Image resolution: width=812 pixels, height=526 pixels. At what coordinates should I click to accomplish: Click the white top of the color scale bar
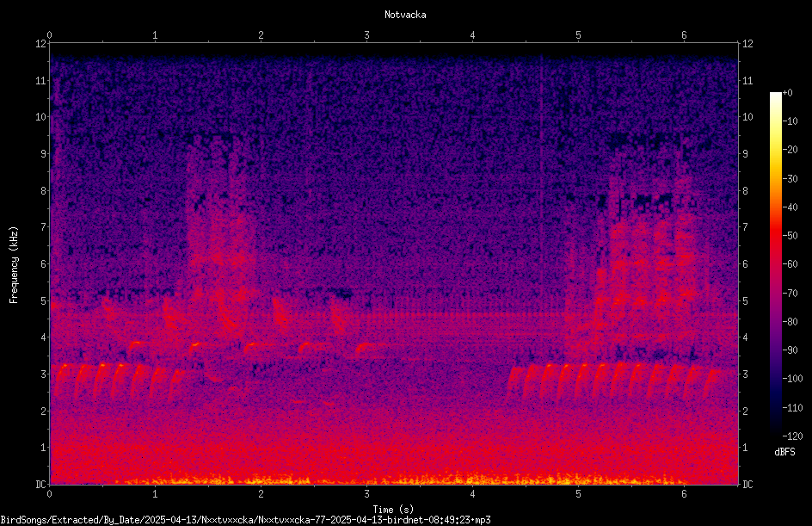click(775, 96)
